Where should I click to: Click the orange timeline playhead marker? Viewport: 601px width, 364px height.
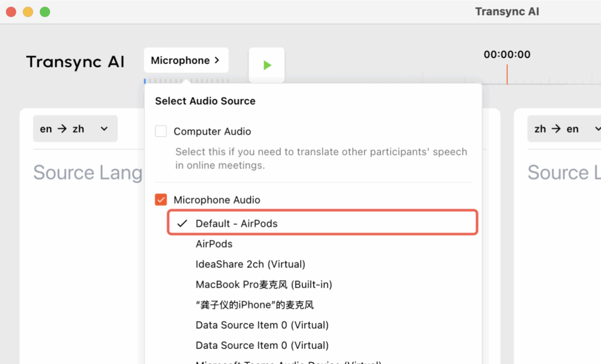507,74
